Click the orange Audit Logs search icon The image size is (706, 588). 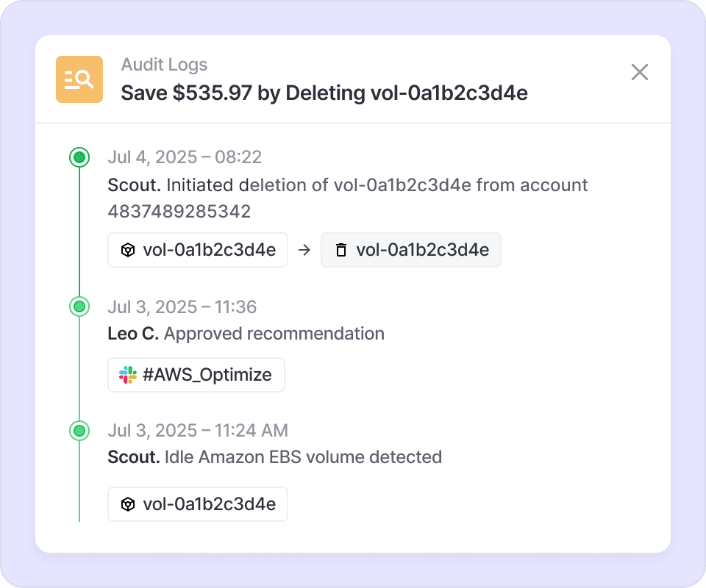coord(79,79)
